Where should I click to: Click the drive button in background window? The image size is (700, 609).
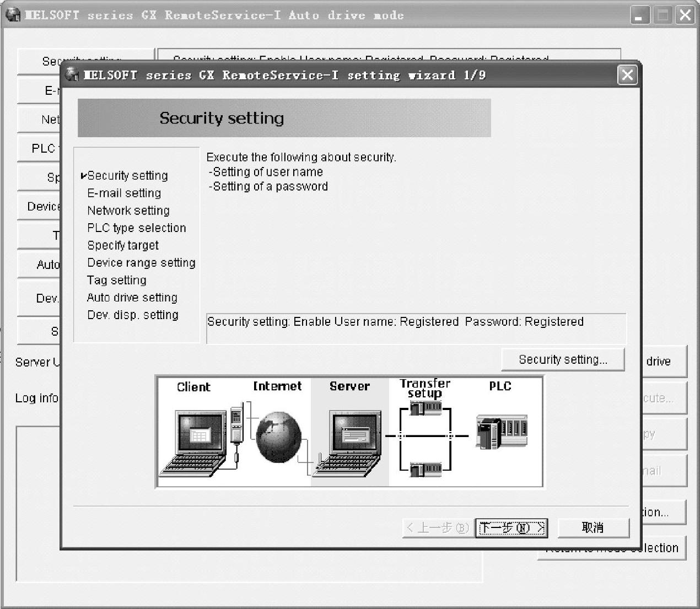664,362
